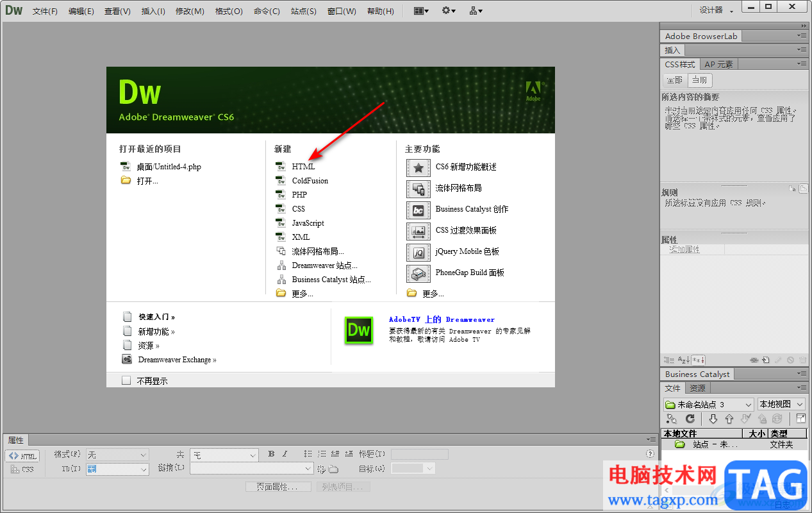This screenshot has width=812, height=513.
Task: Click the 快速入门 » link
Action: [157, 317]
